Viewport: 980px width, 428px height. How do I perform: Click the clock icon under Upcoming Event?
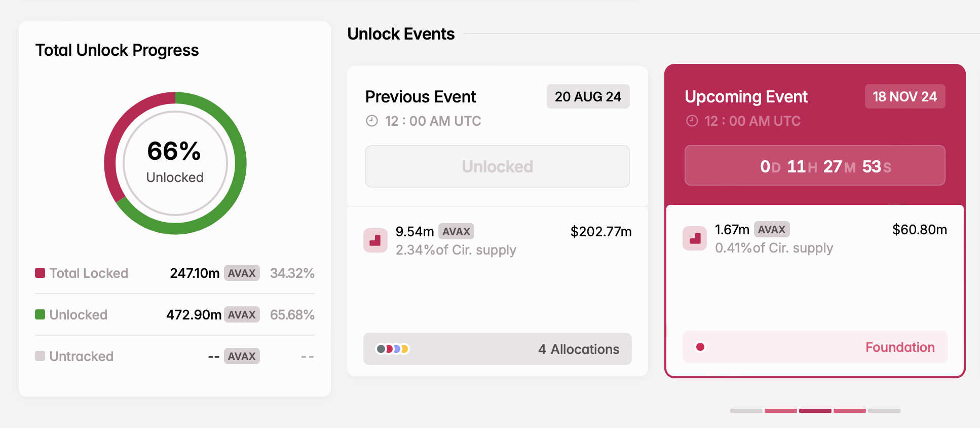(692, 121)
